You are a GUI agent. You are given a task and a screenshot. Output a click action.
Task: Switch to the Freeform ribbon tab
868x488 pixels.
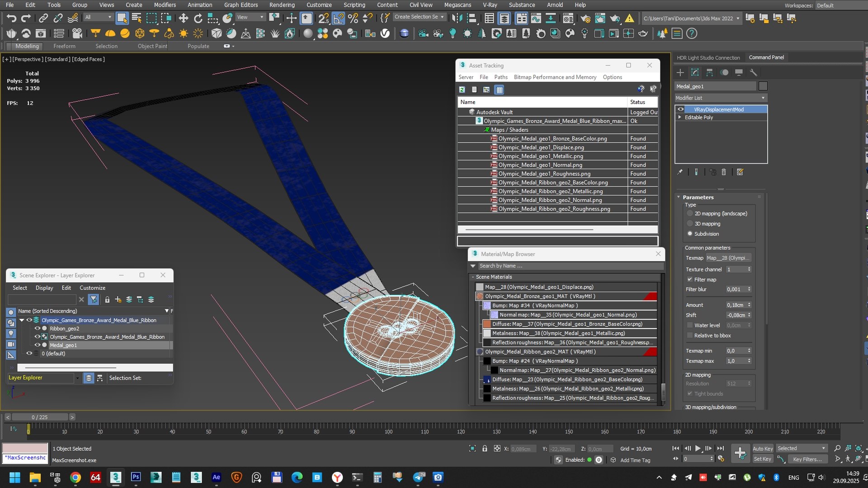point(64,46)
